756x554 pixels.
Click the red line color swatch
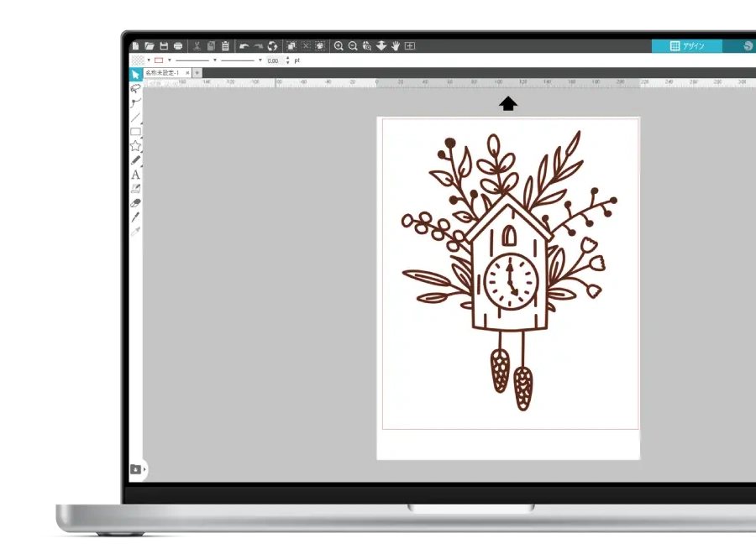point(159,60)
